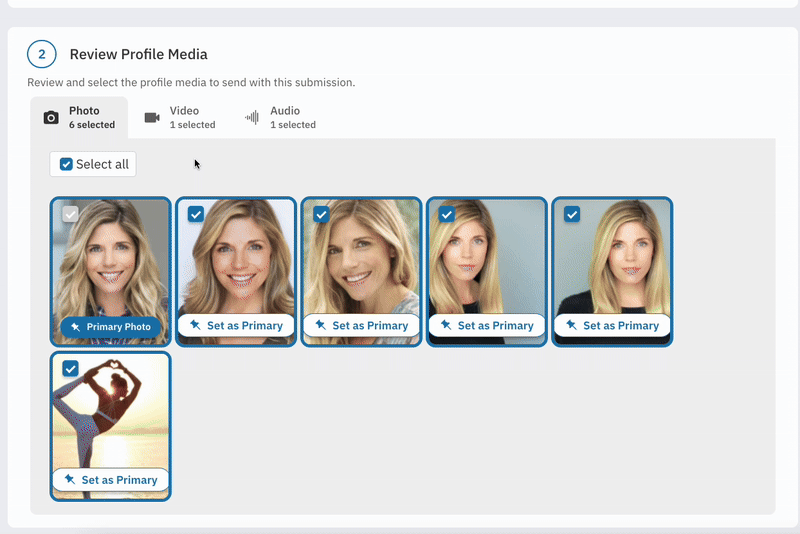Set the yoga beach photo as primary

(111, 480)
